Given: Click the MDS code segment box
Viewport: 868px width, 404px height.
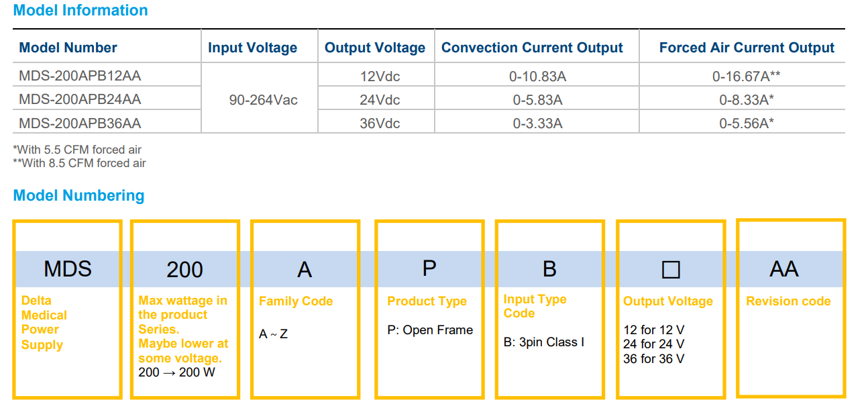Looking at the screenshot, I should pyautogui.click(x=67, y=269).
